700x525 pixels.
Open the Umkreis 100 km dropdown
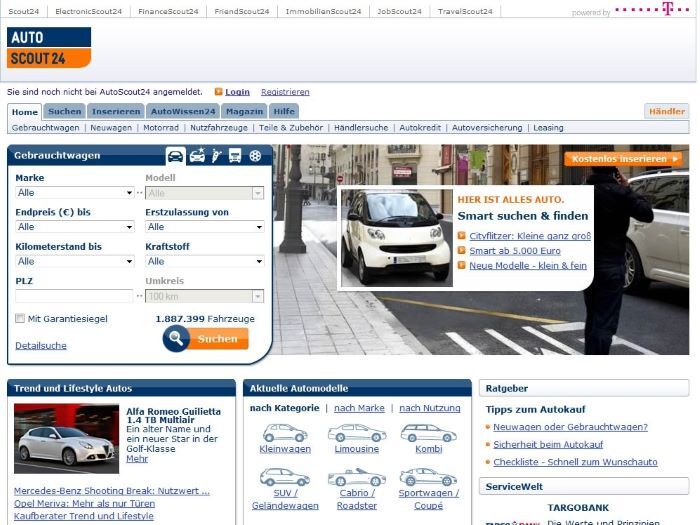(x=204, y=296)
